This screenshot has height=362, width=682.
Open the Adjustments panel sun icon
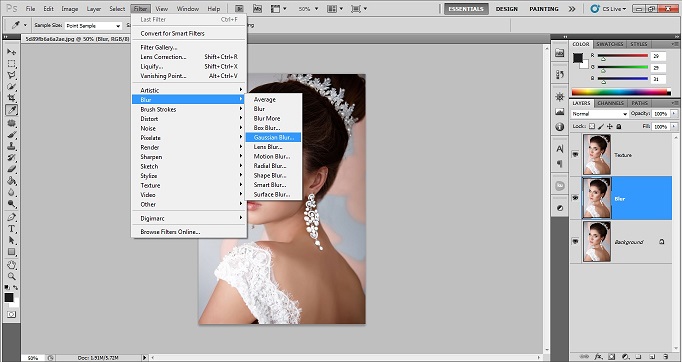(x=560, y=97)
